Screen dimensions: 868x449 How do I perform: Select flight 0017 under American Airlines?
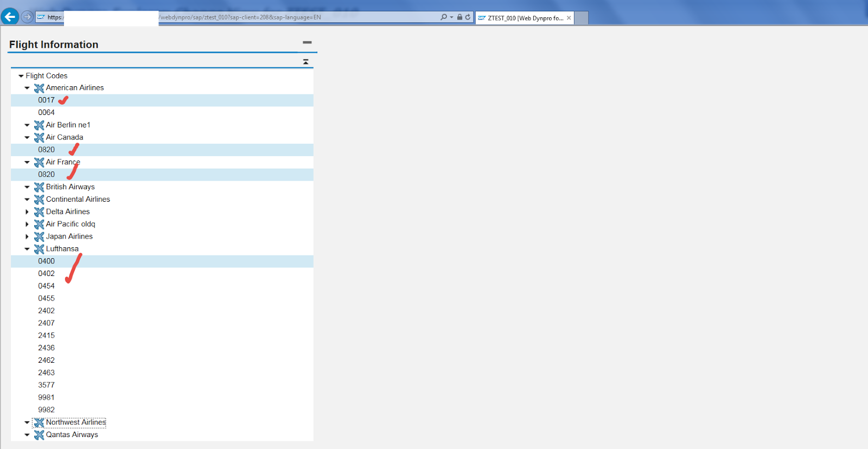tap(162, 100)
